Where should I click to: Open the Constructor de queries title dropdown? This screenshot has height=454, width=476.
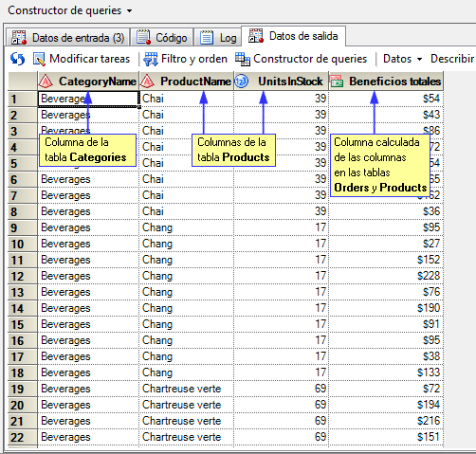coord(129,10)
